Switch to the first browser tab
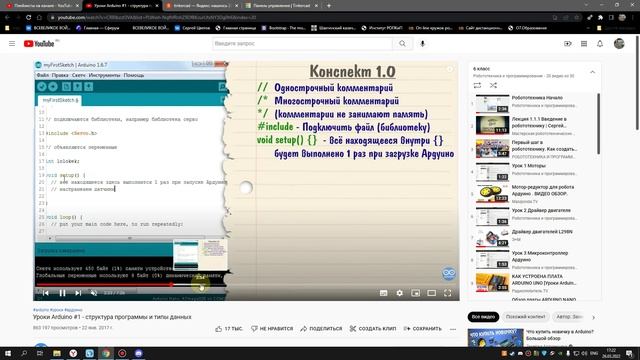This screenshot has width=640, height=360. [x=41, y=6]
